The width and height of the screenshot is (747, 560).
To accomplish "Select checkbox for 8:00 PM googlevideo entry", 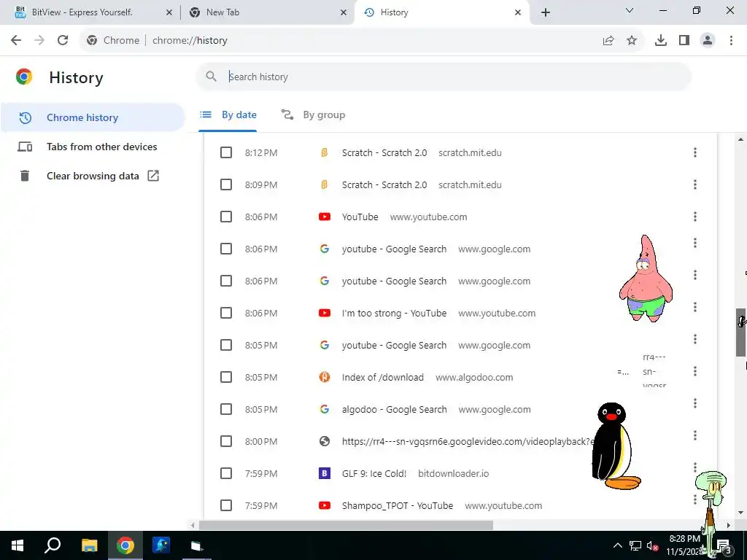I will click(226, 441).
